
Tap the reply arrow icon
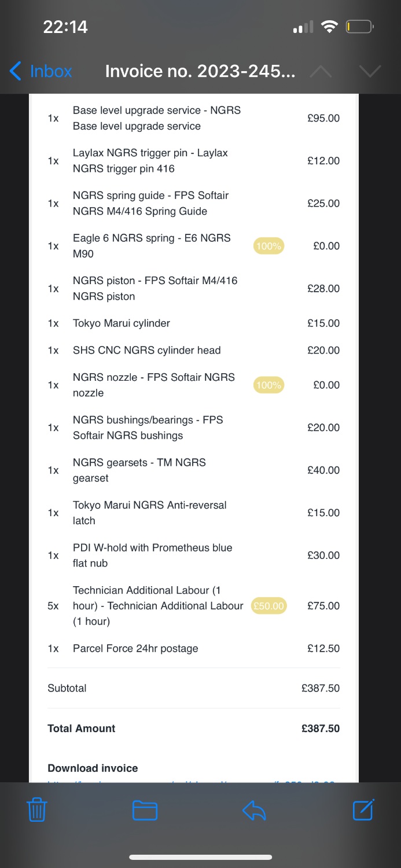(254, 810)
